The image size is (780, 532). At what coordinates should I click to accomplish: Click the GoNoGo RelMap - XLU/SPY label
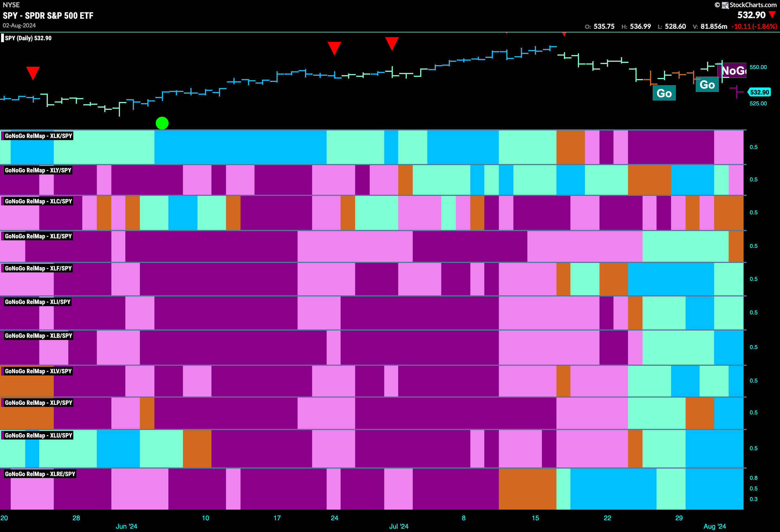tap(39, 435)
